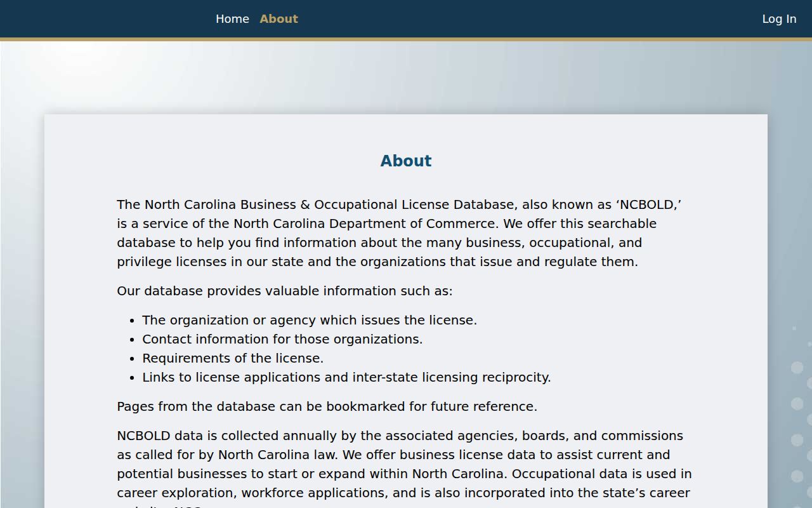
Task: Select bullet about links to license applications
Action: tap(346, 377)
